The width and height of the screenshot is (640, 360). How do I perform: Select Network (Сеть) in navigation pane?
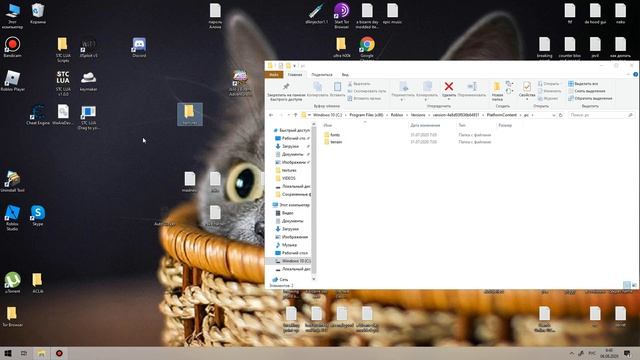tap(280, 280)
